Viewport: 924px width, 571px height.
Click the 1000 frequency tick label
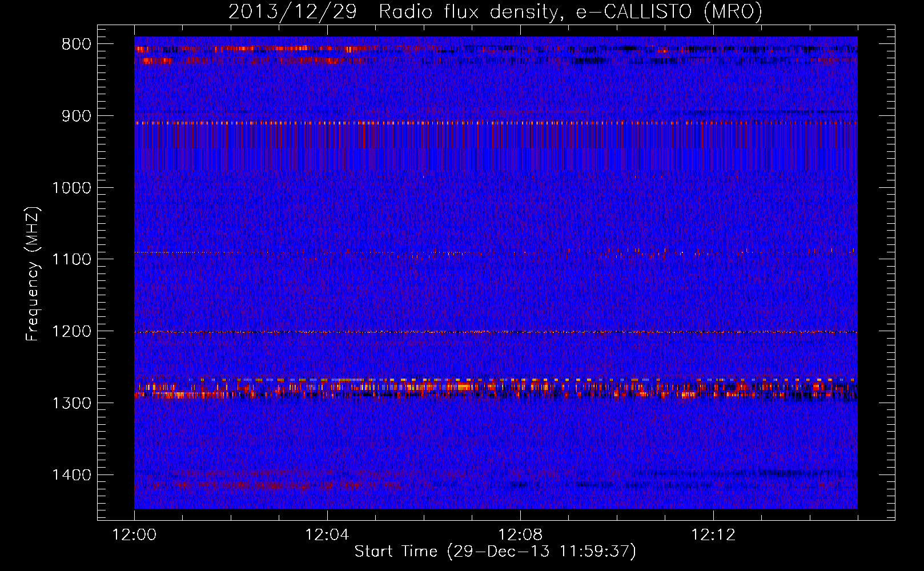pos(71,188)
